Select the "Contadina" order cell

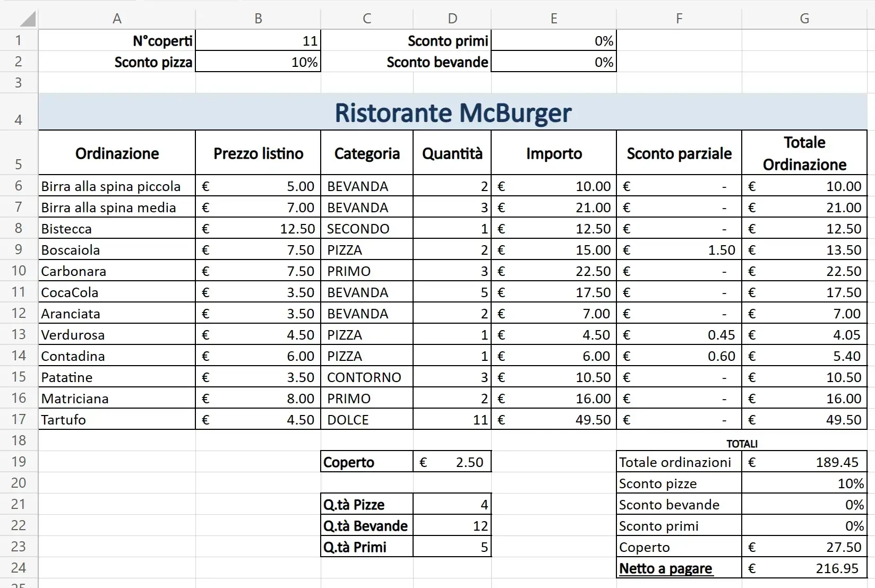pos(117,356)
